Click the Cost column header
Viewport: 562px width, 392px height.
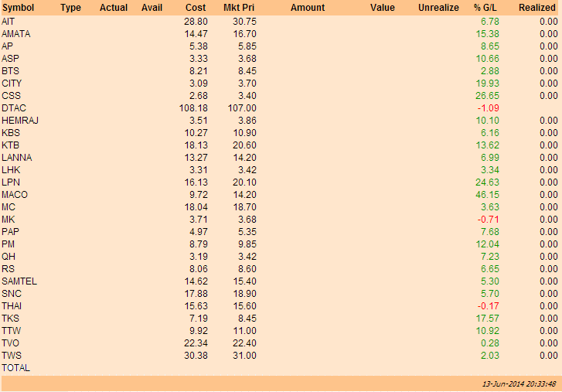coord(196,8)
